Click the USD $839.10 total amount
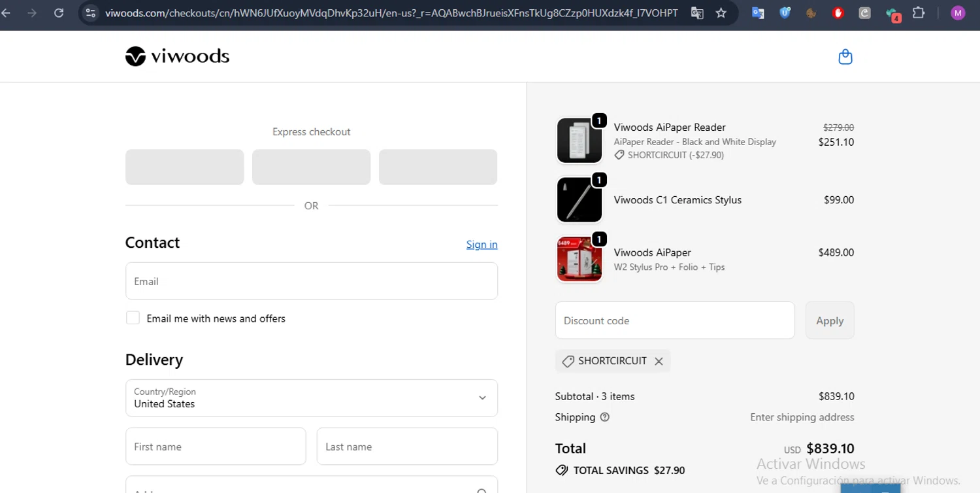980x493 pixels. click(x=819, y=449)
